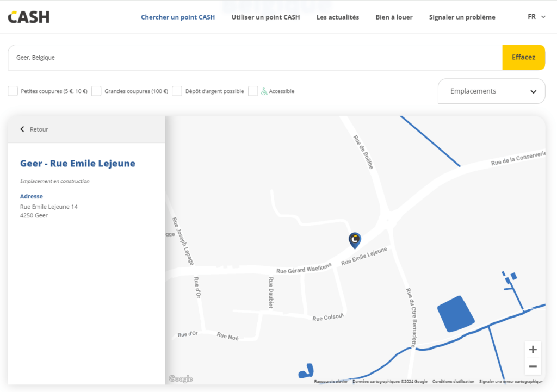Navigate to Signaler un problème
Screen dimensions: 557x392
tap(462, 17)
